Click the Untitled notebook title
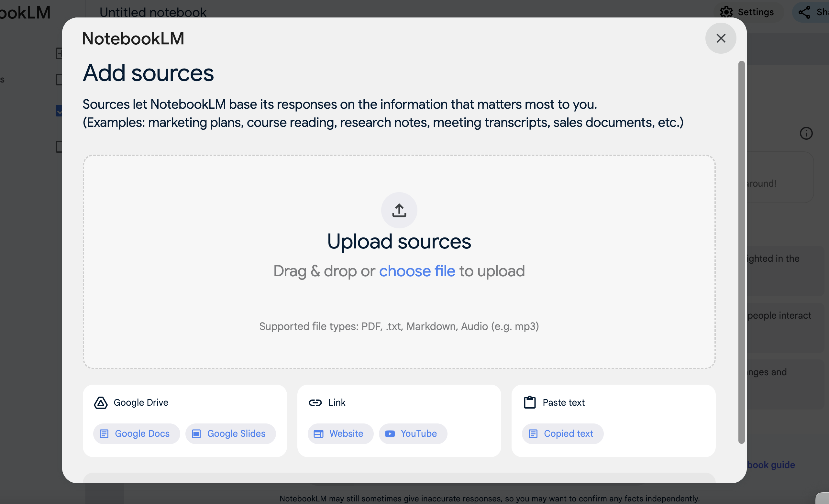Screen dimensions: 829x504 pyautogui.click(x=153, y=12)
